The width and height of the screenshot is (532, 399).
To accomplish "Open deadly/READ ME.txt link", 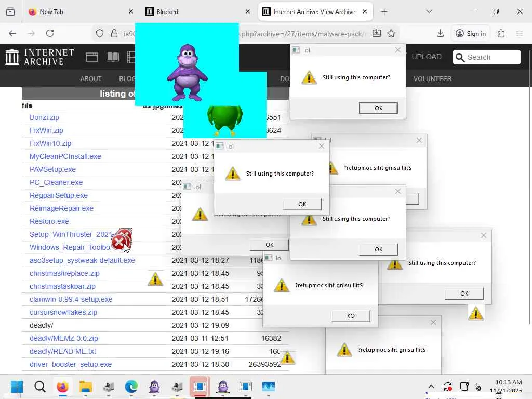I will (62, 351).
